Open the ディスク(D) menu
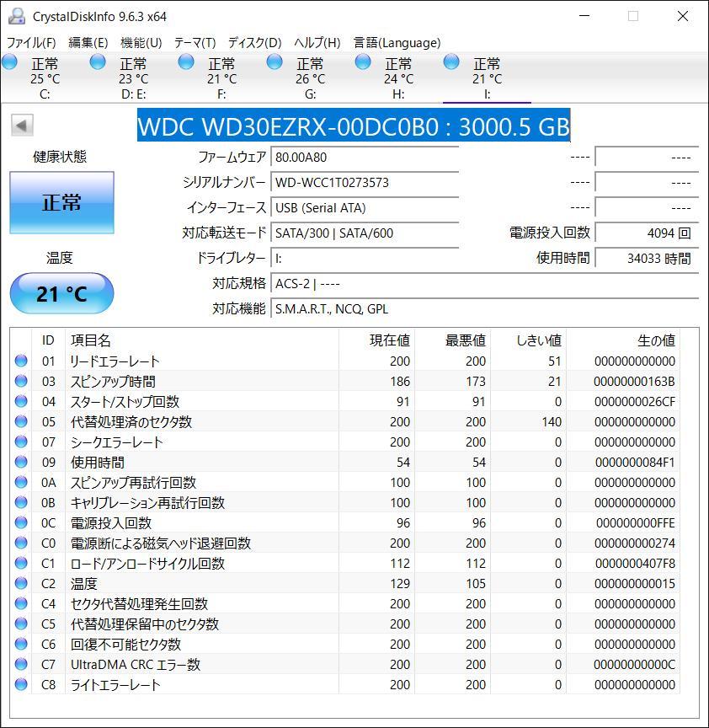Image resolution: width=709 pixels, height=728 pixels. pos(255,43)
